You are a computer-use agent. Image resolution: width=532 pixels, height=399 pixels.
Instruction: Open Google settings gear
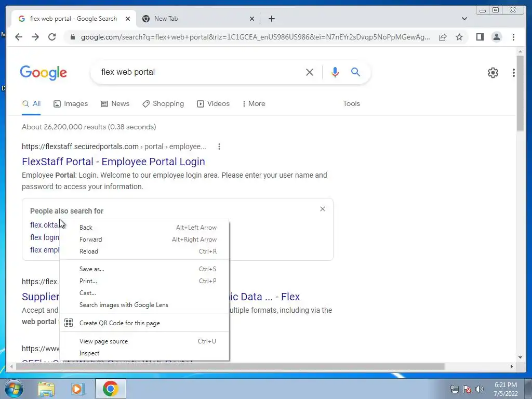click(x=493, y=73)
